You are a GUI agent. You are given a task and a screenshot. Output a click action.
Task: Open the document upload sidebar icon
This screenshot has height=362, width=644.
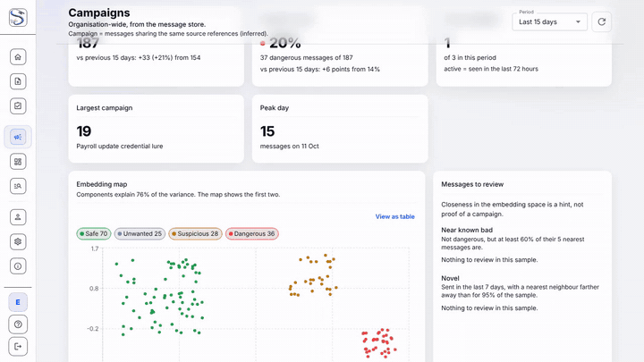click(18, 81)
